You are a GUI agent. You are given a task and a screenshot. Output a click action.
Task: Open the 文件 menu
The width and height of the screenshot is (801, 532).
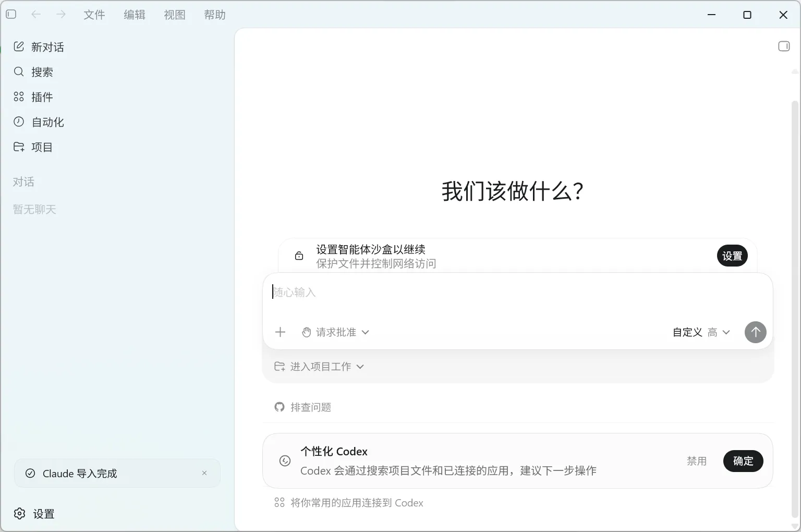pos(94,15)
